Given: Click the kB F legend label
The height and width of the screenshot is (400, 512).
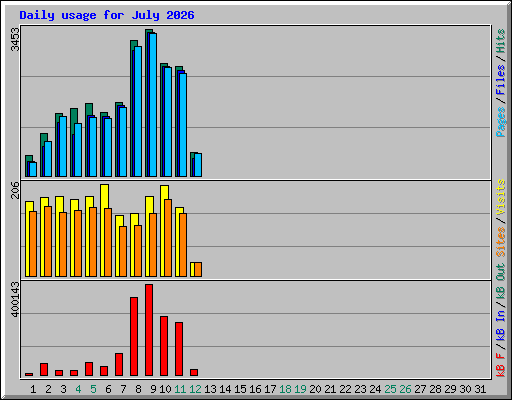Looking at the screenshot, I should click(500, 365).
